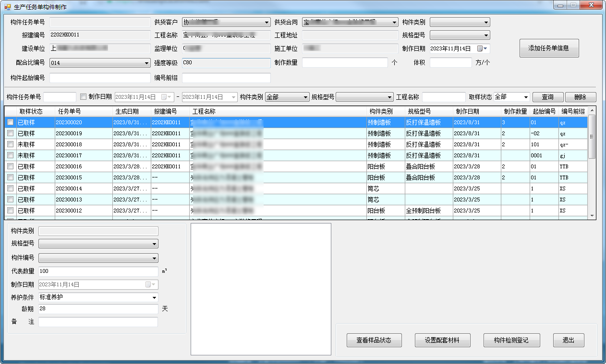Click the 查询 button
Screen dimensions: 606x364
547,97
